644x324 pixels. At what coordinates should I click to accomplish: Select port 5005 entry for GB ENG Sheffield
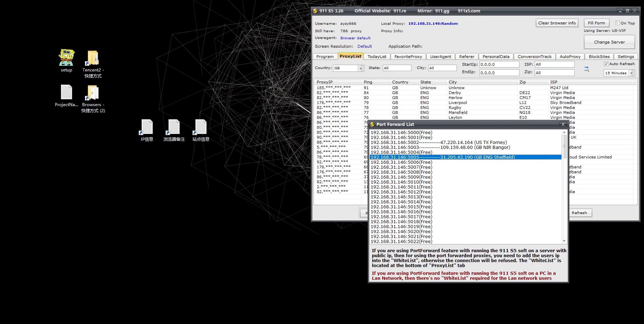point(465,157)
